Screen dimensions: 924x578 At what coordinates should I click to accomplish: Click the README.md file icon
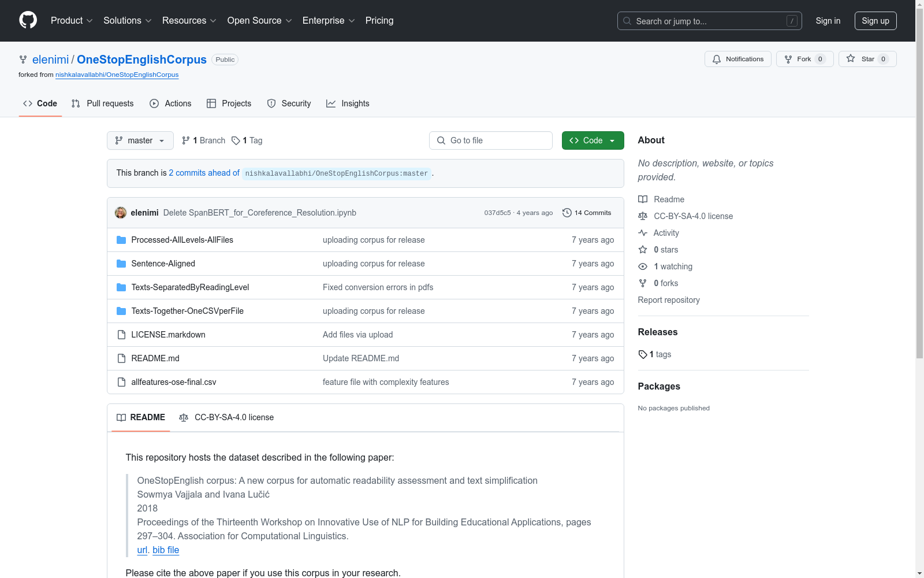(x=121, y=358)
